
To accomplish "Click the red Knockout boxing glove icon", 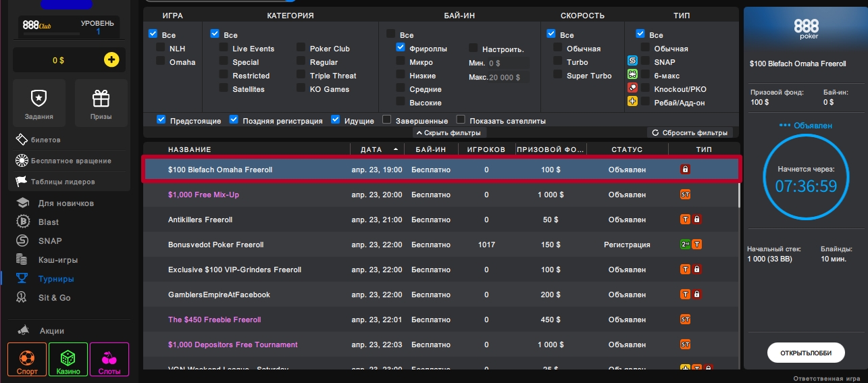I will pyautogui.click(x=633, y=88).
